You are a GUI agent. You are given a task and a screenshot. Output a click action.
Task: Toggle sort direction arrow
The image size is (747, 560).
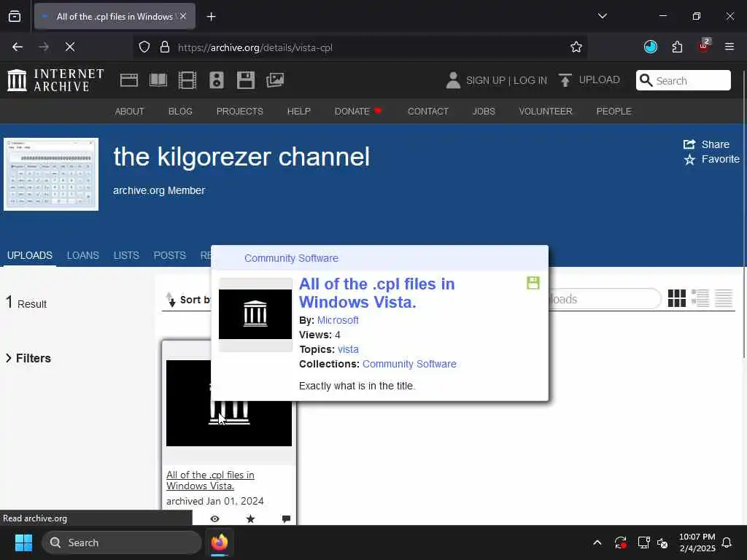click(171, 300)
